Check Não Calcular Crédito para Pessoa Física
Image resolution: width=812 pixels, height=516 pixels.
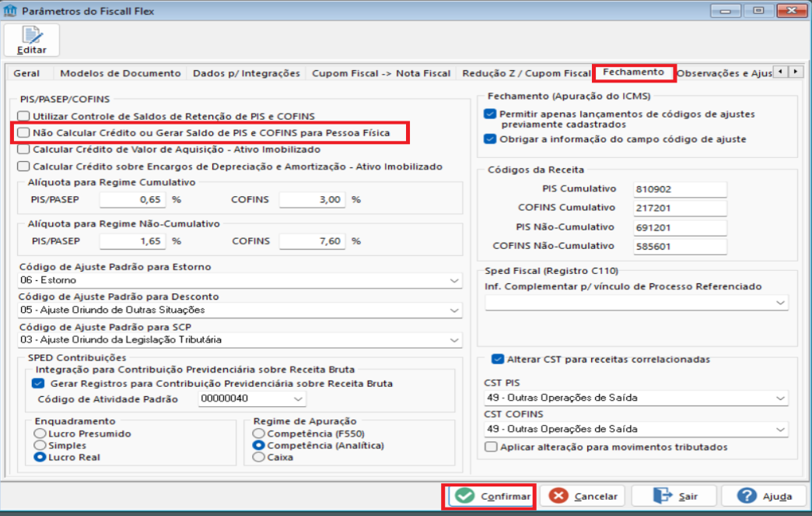(x=24, y=132)
